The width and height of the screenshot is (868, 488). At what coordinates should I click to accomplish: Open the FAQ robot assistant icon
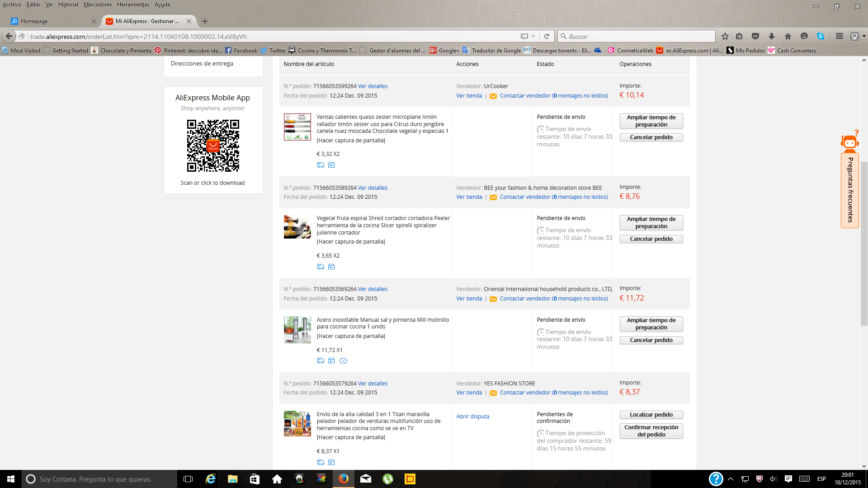point(849,141)
